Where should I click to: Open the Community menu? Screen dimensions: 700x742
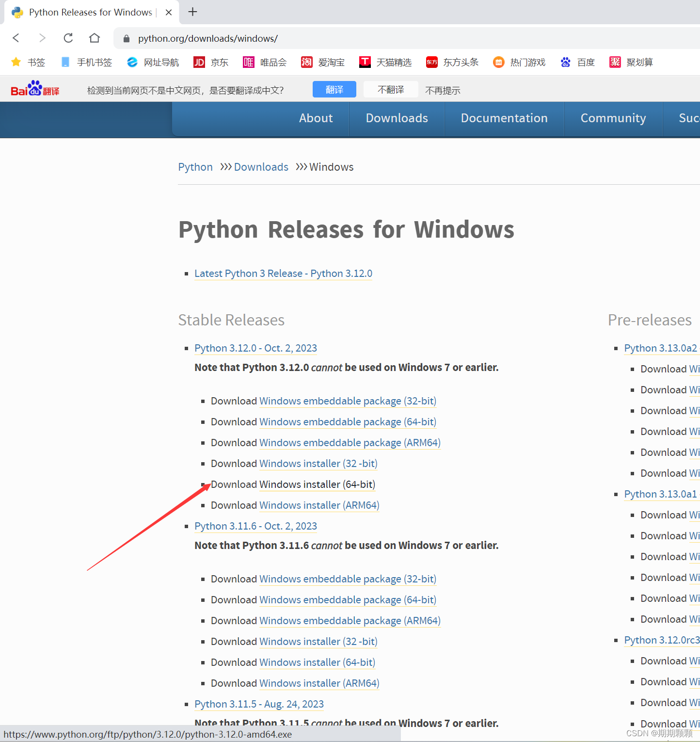click(613, 118)
